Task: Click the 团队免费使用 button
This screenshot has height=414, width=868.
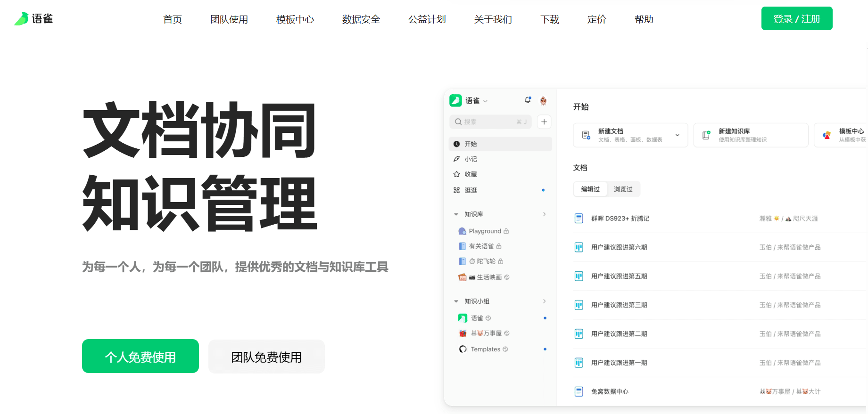Action: pos(266,357)
